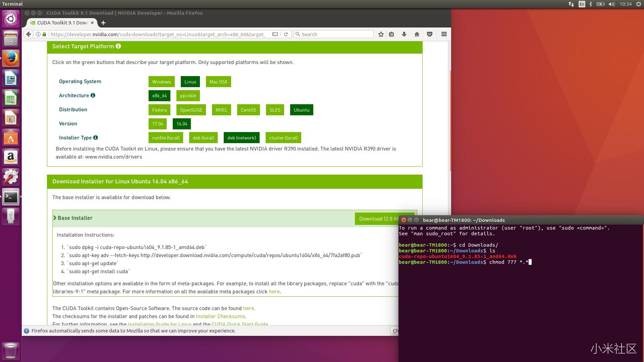The image size is (644, 362).
Task: Select the RHEL distribution
Action: click(x=221, y=110)
